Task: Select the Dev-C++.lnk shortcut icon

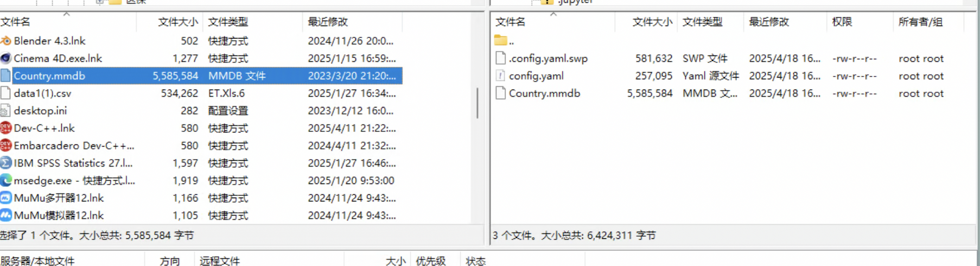Action: (x=5, y=128)
